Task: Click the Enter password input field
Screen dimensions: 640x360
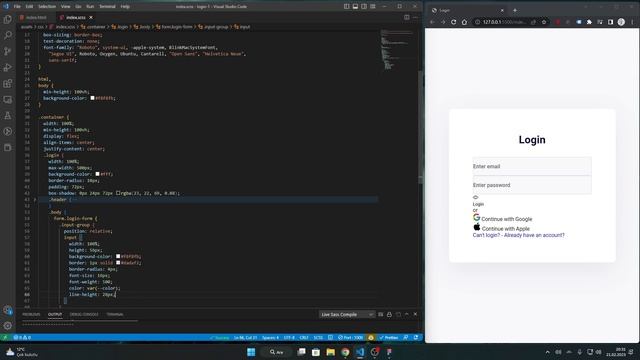Action: point(532,185)
